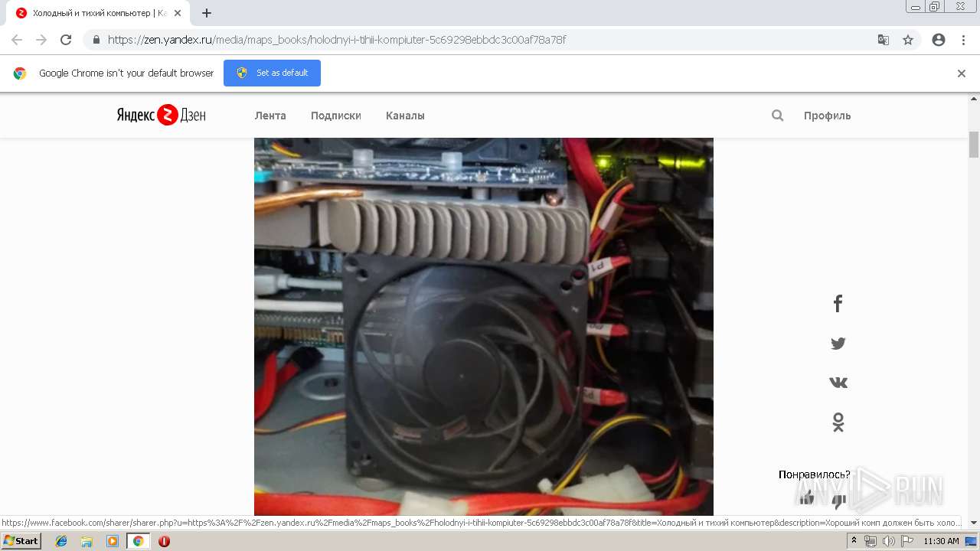Open Opera icon in taskbar
980x551 pixels.
click(164, 541)
